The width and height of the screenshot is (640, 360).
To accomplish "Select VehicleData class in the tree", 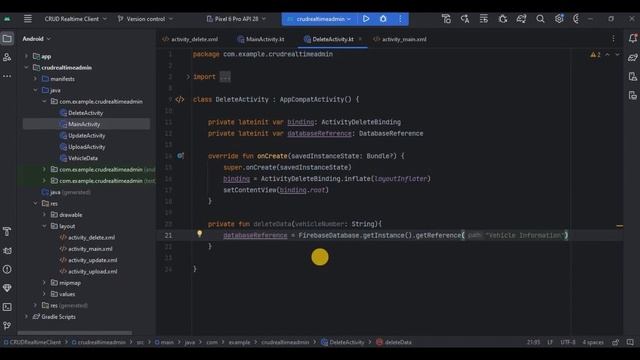I will pyautogui.click(x=79, y=158).
